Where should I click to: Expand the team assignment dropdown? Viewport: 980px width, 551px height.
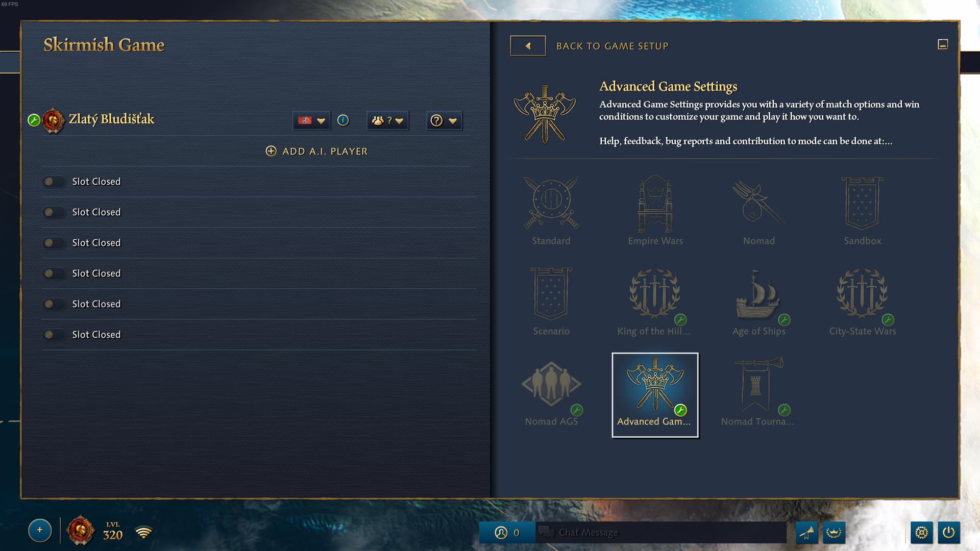click(388, 120)
